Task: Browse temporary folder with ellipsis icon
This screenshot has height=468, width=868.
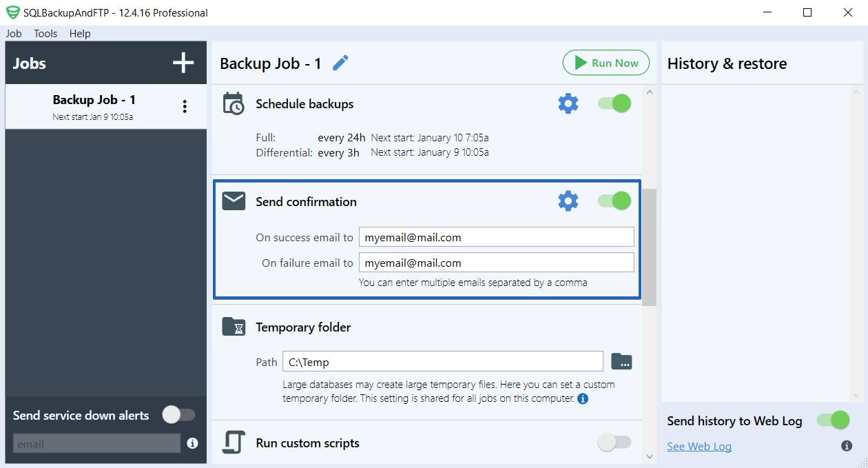Action: pos(621,361)
